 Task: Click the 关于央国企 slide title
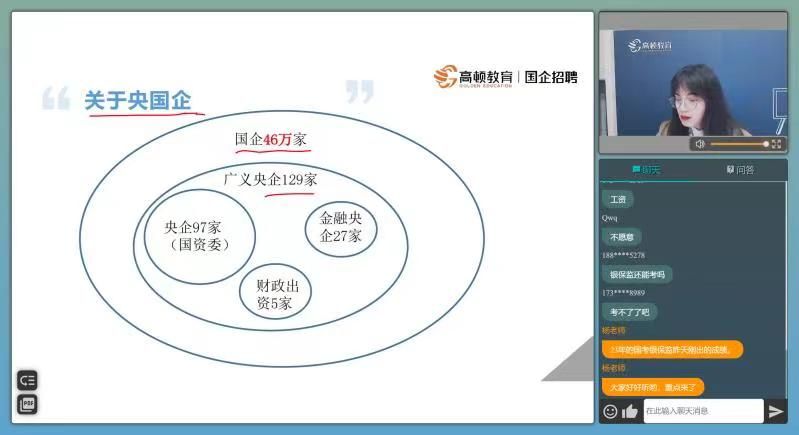137,100
